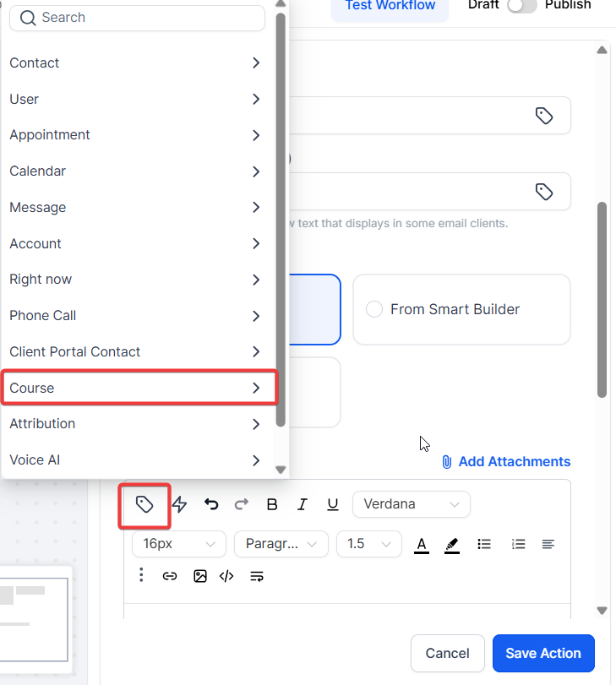Click the lightning bolt trigger links icon
This screenshot has height=685, width=616.
[180, 505]
